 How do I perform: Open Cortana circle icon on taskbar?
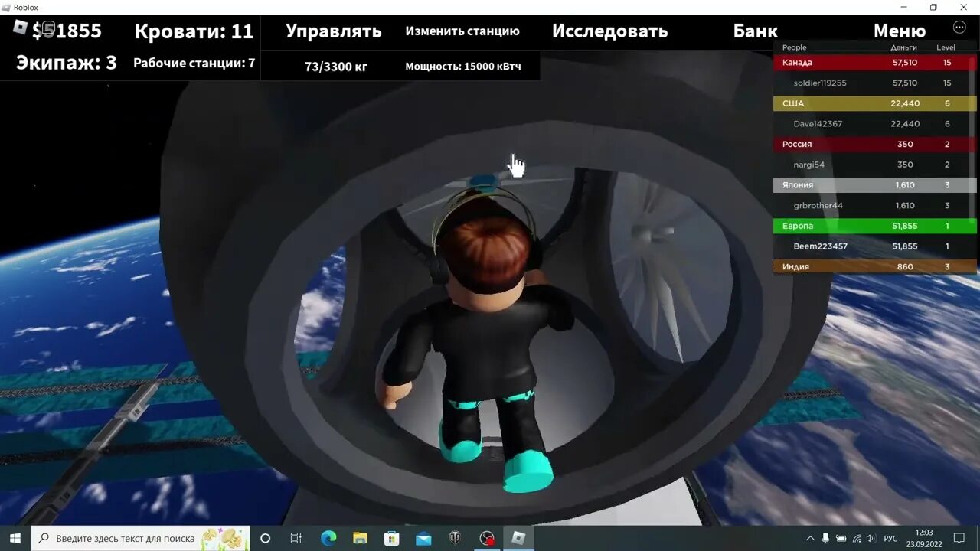[265, 538]
